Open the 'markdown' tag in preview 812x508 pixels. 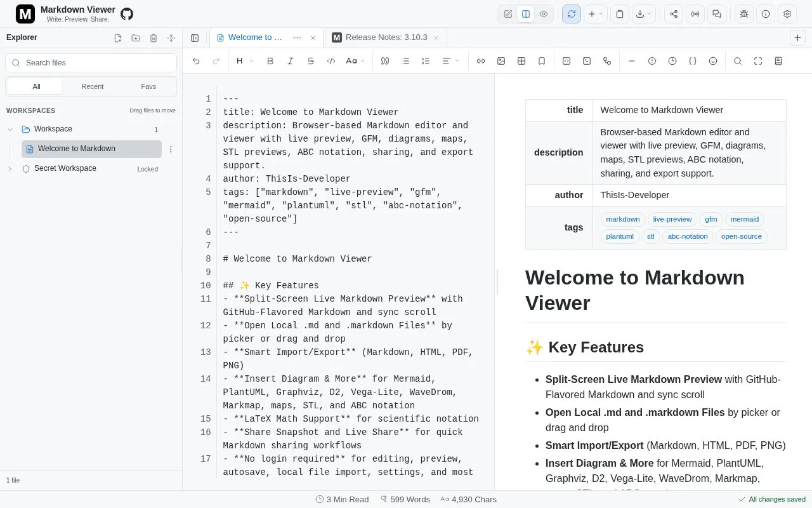click(623, 219)
